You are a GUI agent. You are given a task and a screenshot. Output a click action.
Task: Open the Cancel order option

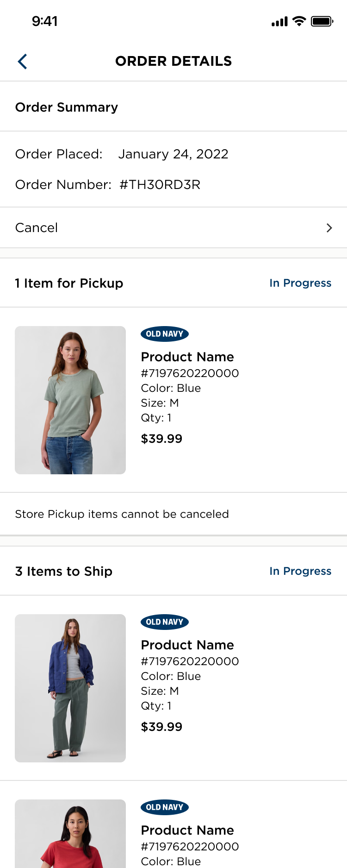pos(37,228)
